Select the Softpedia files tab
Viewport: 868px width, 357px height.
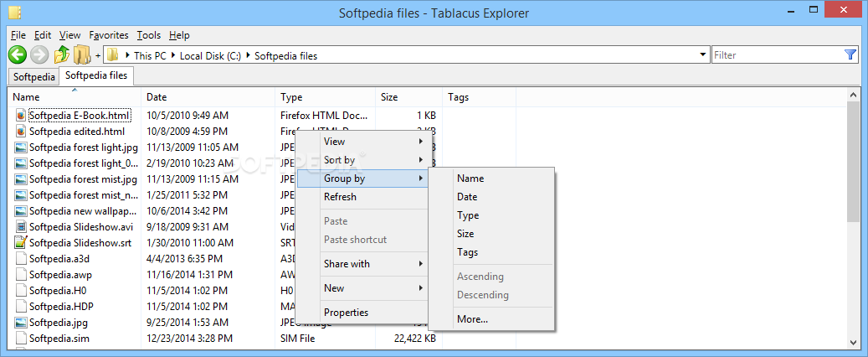96,75
